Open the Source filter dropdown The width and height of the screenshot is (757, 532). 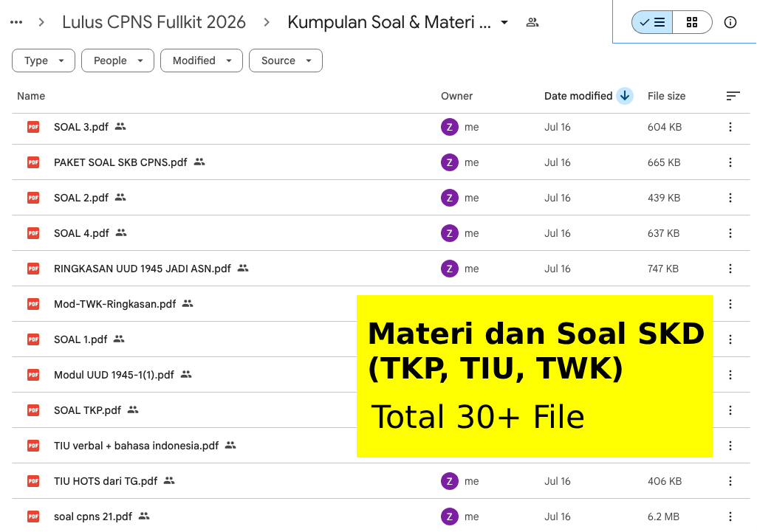point(286,61)
